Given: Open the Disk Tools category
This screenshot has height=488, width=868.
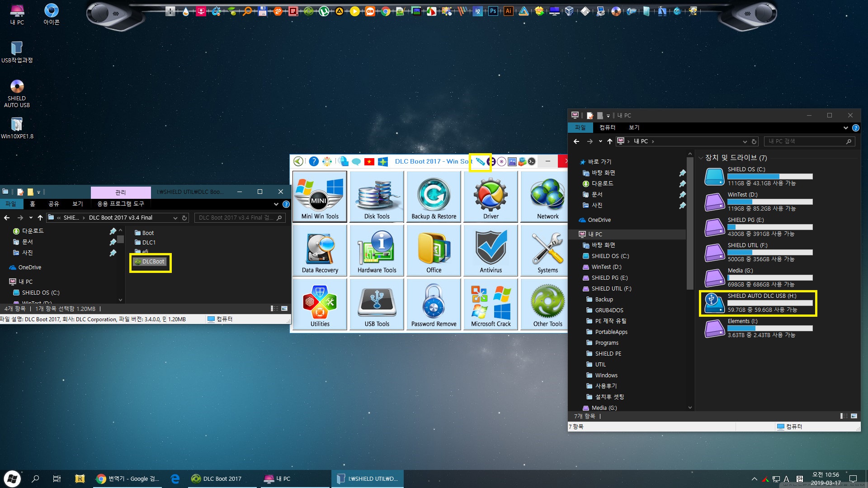Looking at the screenshot, I should click(x=377, y=197).
